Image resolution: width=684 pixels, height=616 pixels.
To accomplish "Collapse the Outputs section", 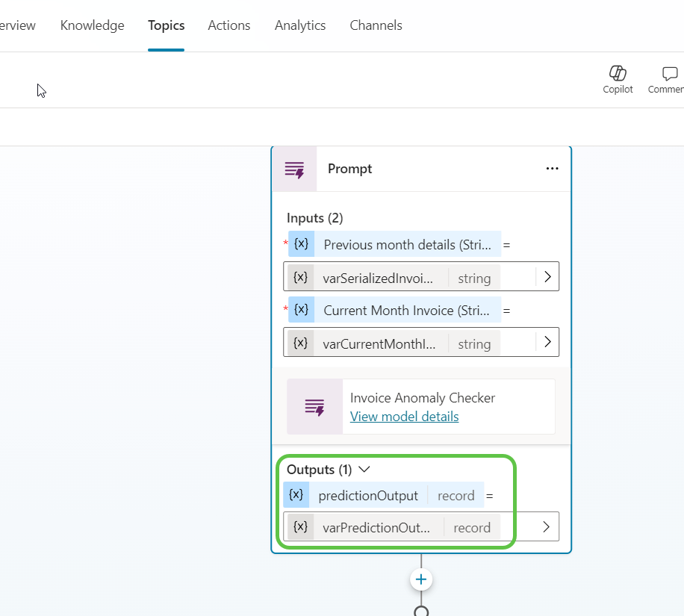I will pyautogui.click(x=364, y=469).
